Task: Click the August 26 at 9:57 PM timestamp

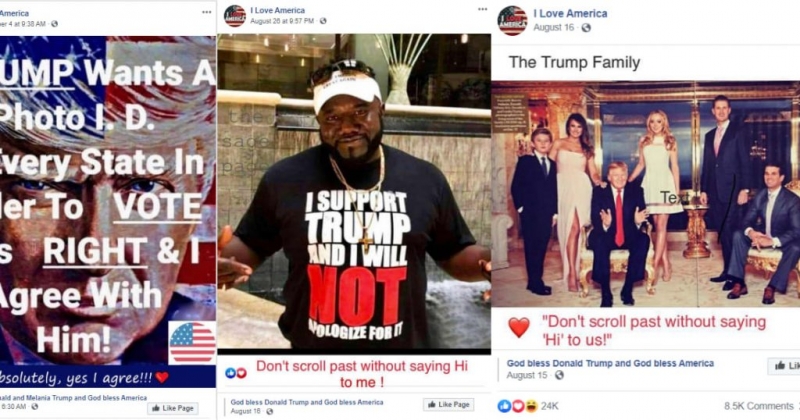Action: (x=282, y=21)
